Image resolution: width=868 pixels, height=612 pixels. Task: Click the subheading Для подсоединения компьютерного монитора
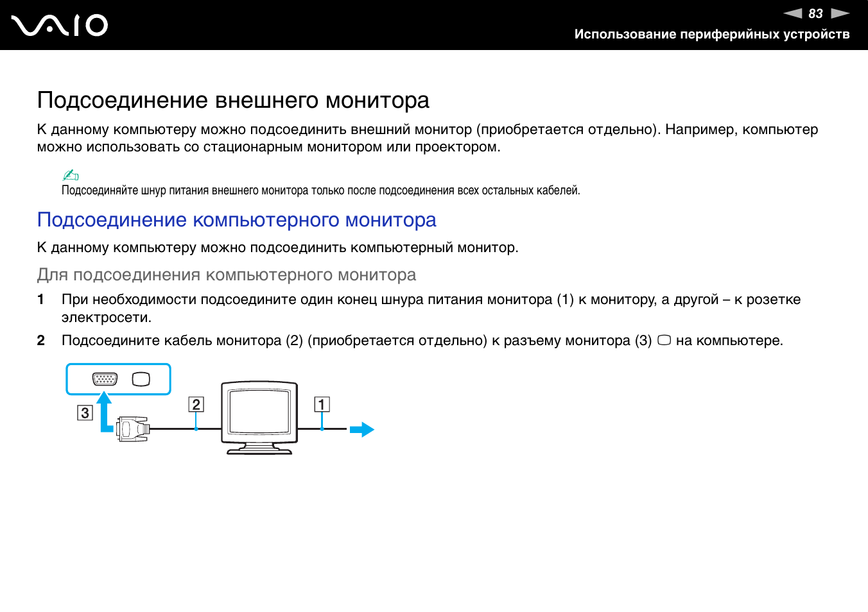[x=227, y=275]
